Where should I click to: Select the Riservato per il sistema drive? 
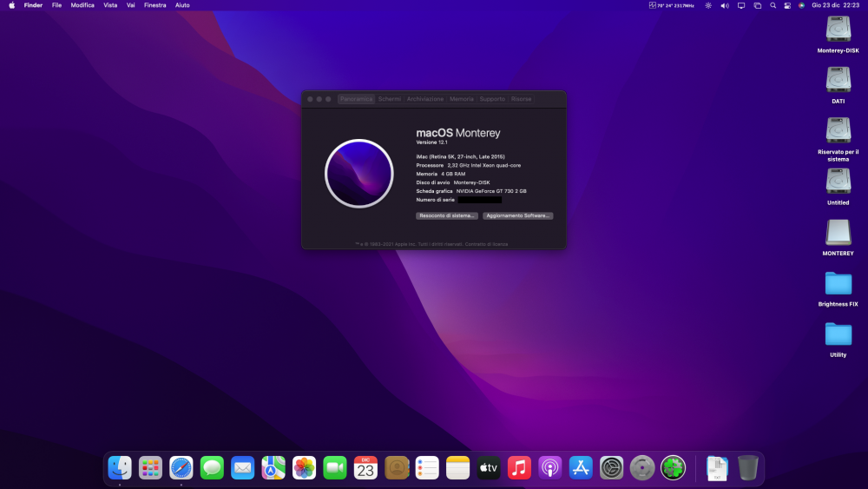pos(838,130)
